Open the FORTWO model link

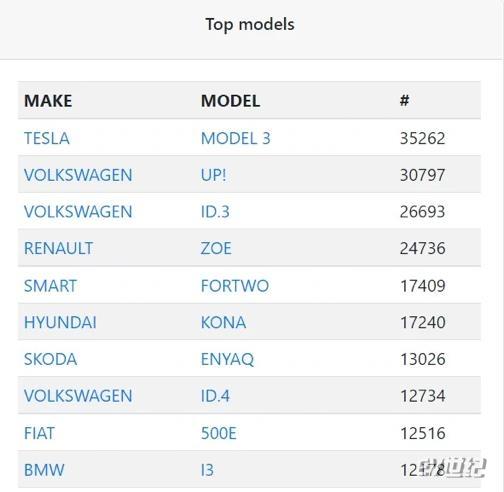[235, 286]
